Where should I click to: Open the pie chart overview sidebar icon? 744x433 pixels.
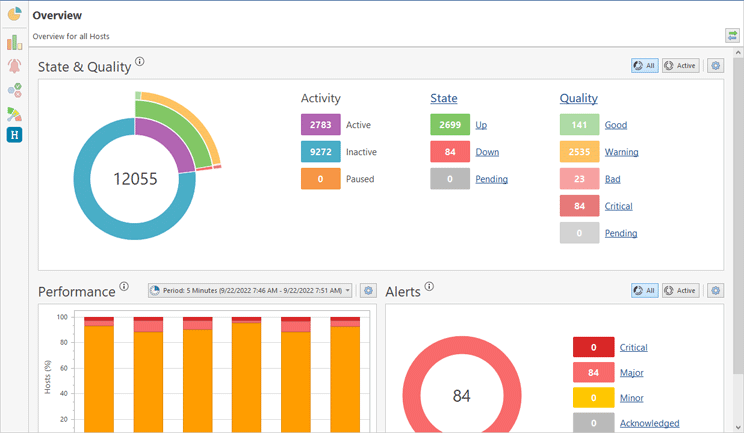pyautogui.click(x=14, y=15)
